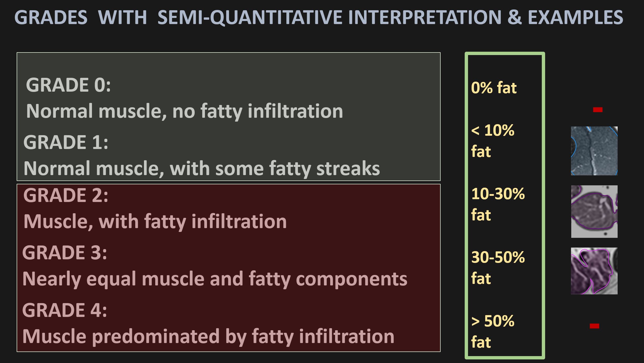Click the GRADE 4 heading

[65, 310]
